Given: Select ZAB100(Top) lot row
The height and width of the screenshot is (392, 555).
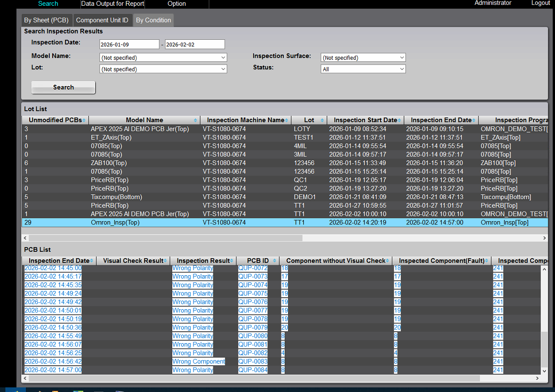Looking at the screenshot, I should click(x=285, y=163).
